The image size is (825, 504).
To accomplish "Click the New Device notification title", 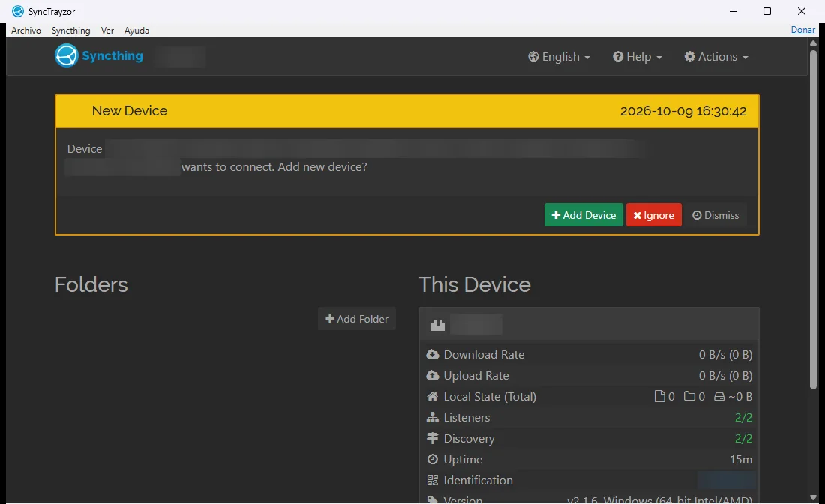I will pyautogui.click(x=130, y=110).
